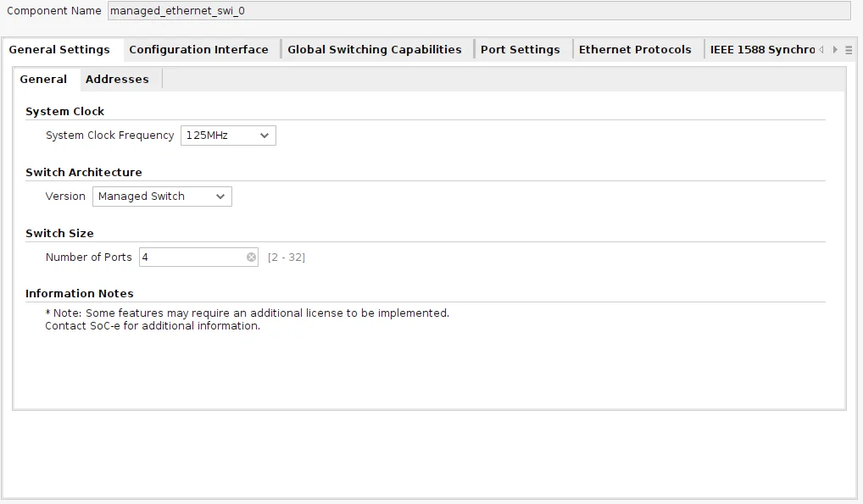Click the SoC-e license note text
Viewport: 863px width, 504px height.
(248, 319)
